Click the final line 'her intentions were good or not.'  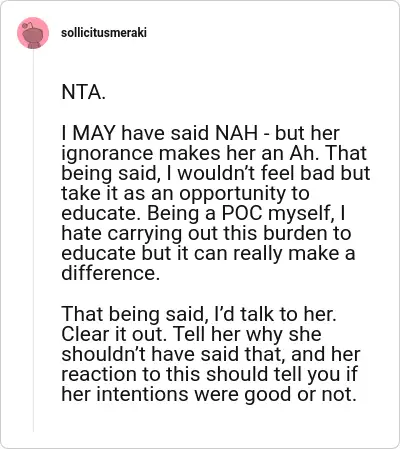[209, 394]
